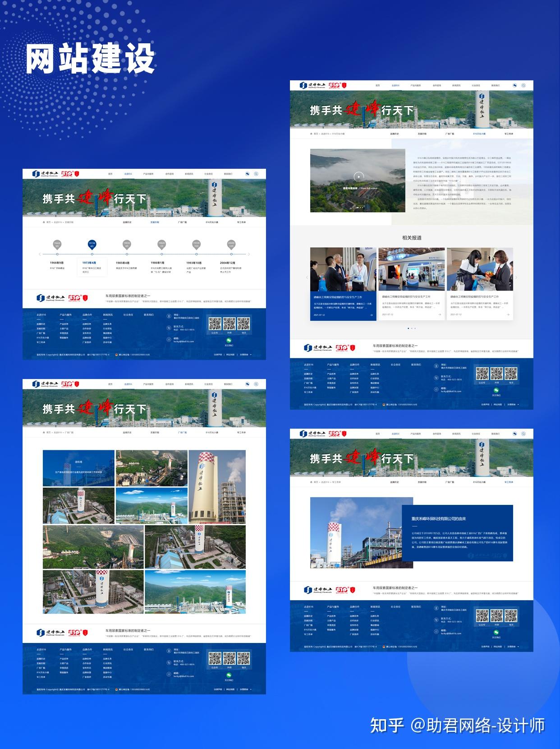Screen dimensions: 560x749
Task: Open 联系我们 in the factory photos page top menu
Action: [x=228, y=384]
